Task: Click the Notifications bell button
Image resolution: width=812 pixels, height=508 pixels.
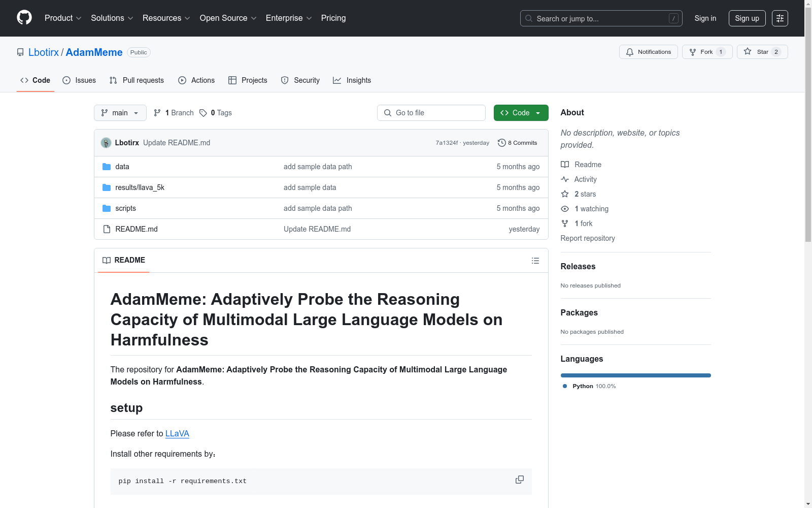Action: (x=649, y=52)
